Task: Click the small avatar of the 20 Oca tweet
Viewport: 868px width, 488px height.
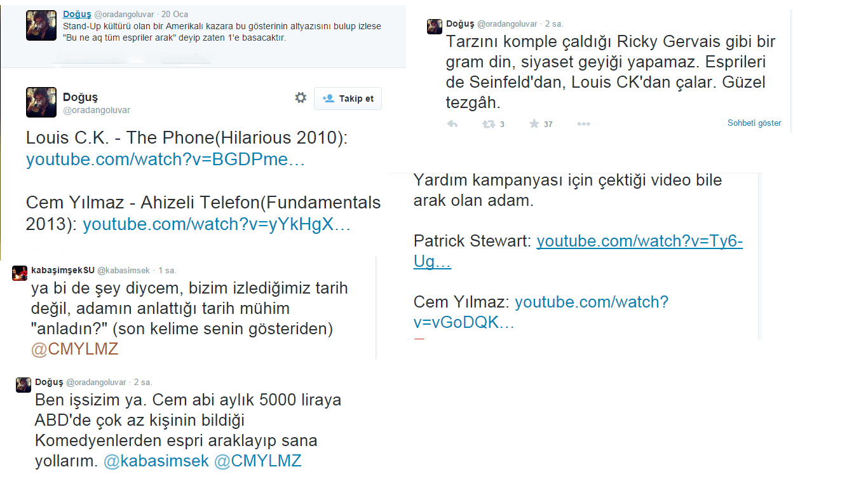Action: pyautogui.click(x=41, y=25)
